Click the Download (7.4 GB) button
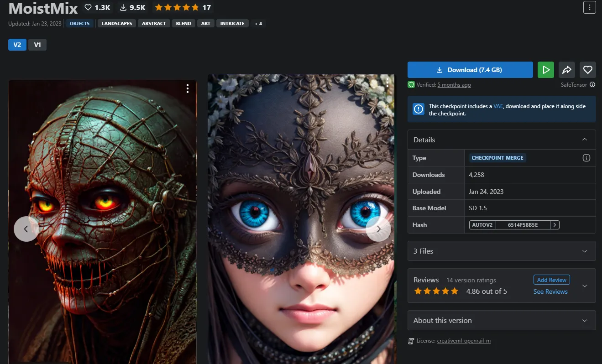This screenshot has height=364, width=602. (470, 70)
